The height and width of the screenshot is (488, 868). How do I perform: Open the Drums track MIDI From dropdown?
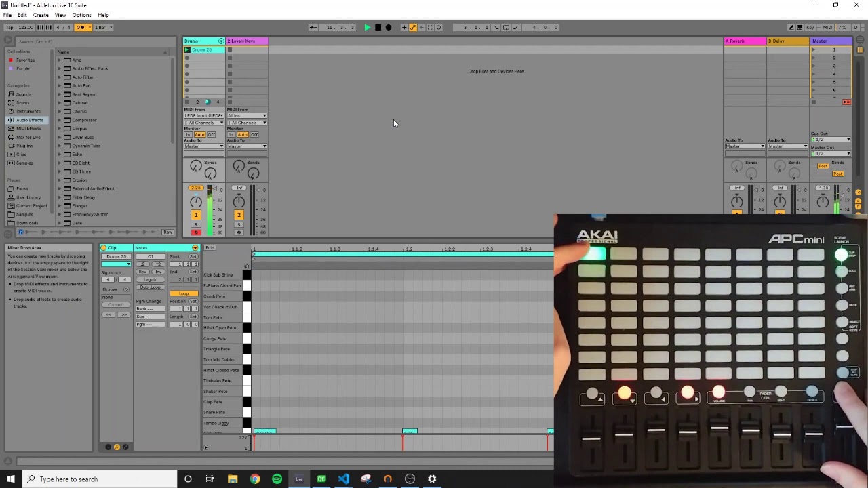204,116
